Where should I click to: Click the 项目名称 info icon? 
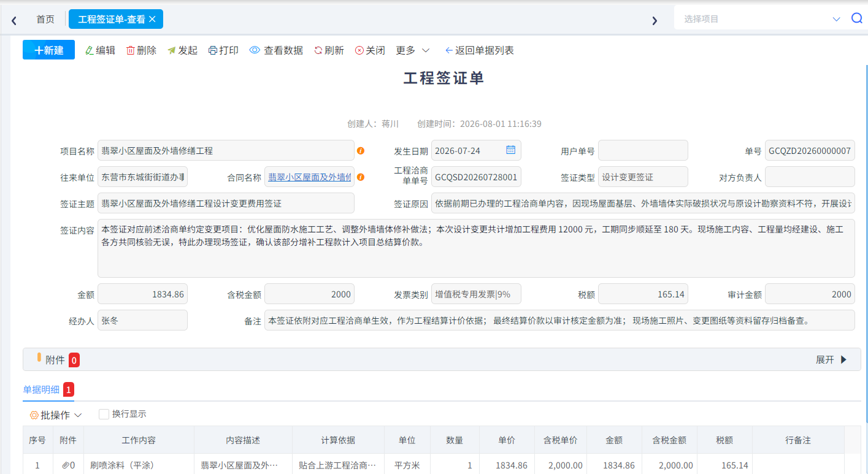coord(361,150)
